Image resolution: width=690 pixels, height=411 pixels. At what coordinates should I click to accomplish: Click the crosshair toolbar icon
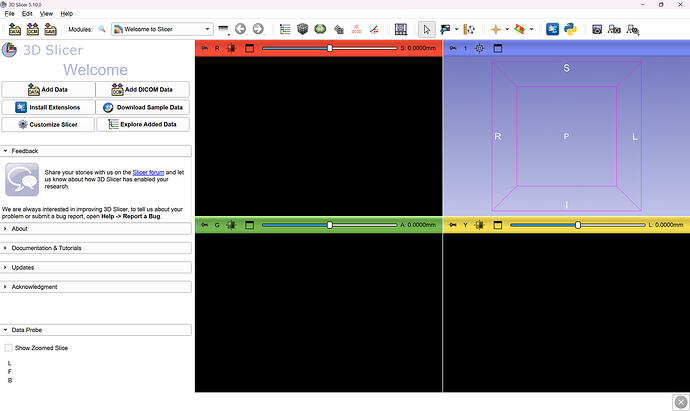point(495,29)
